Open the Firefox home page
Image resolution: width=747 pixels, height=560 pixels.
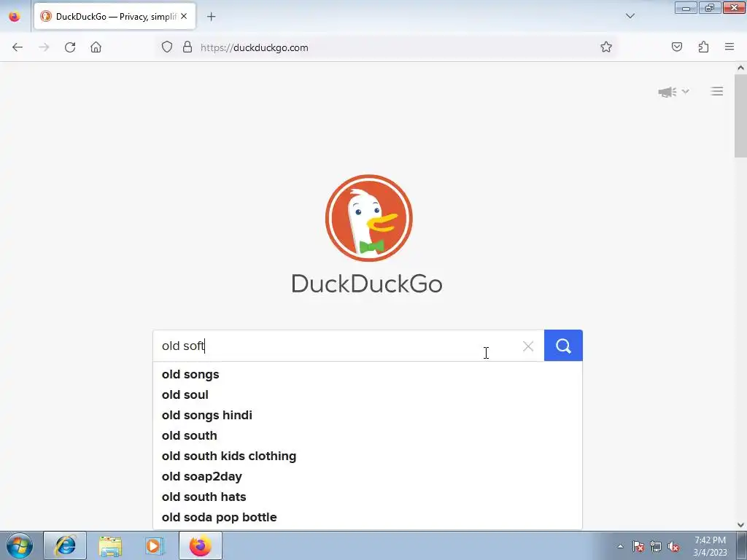(x=96, y=47)
